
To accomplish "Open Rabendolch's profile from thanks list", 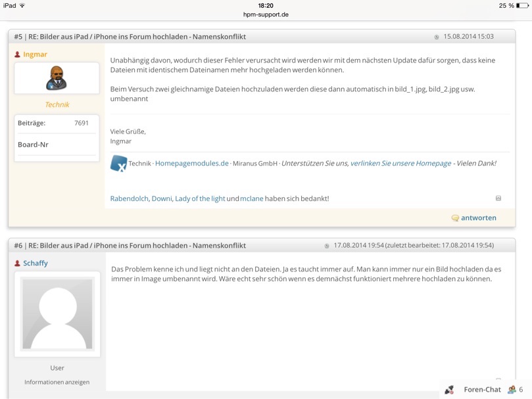I will [x=129, y=199].
